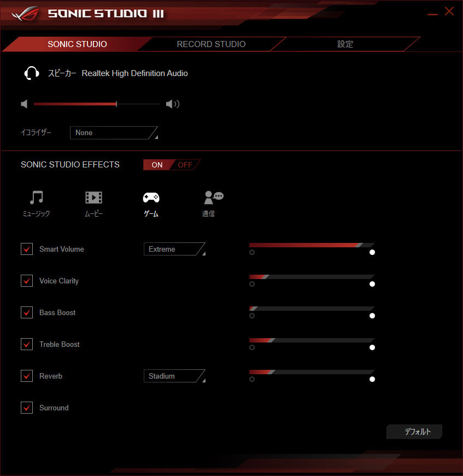
Task: Switch to the RECORD STUDIO tab
Action: coord(211,44)
